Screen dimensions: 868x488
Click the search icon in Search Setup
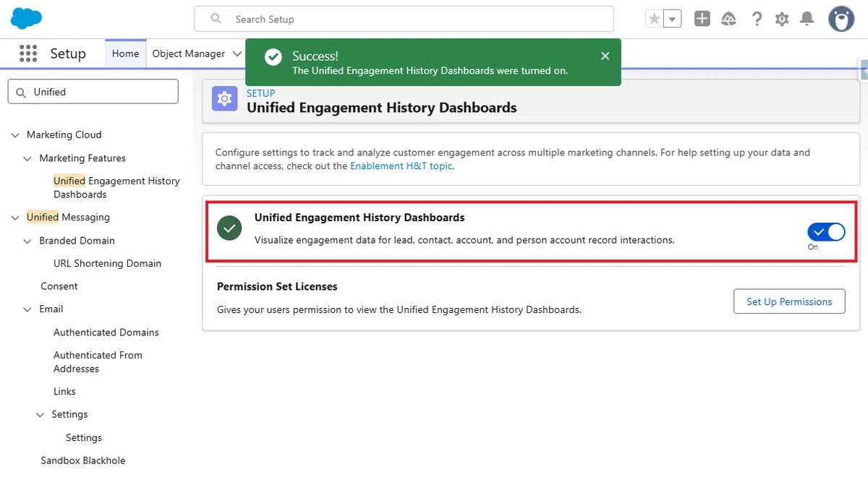216,20
